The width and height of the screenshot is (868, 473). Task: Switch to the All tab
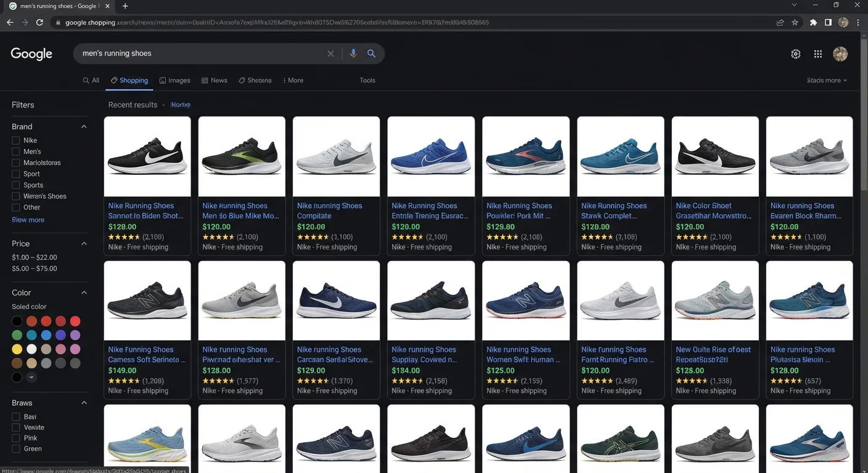(x=91, y=81)
